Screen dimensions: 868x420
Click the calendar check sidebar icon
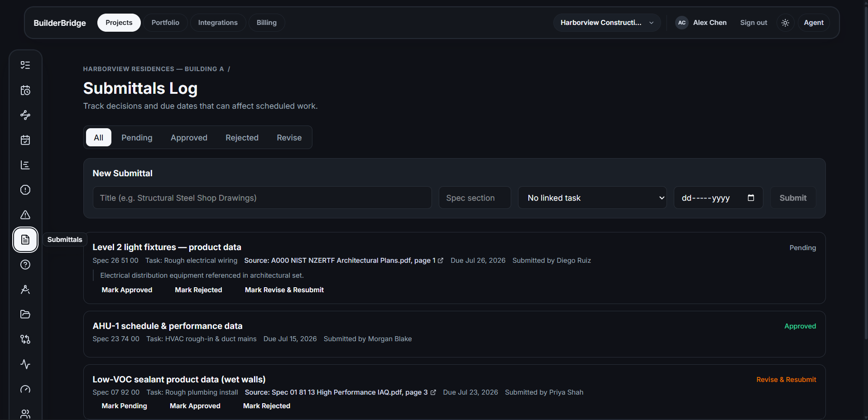coord(25,140)
